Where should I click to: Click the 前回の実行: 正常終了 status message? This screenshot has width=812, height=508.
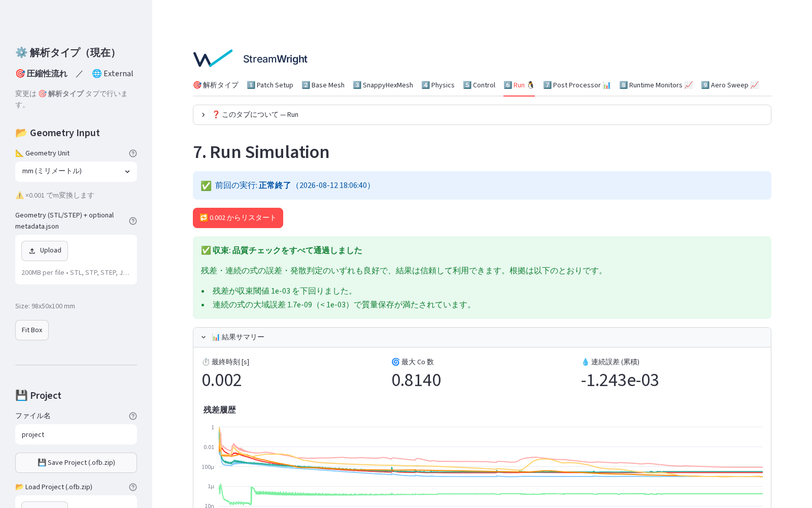tap(482, 185)
